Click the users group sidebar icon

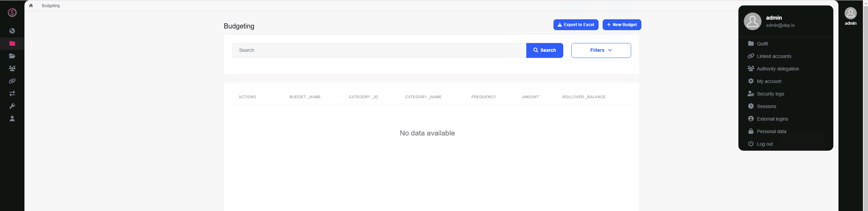click(x=12, y=68)
